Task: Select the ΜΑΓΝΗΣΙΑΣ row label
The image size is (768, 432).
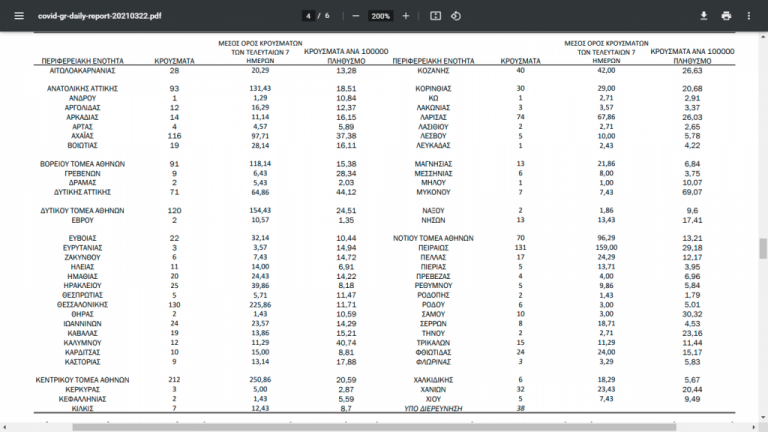Action: click(433, 164)
